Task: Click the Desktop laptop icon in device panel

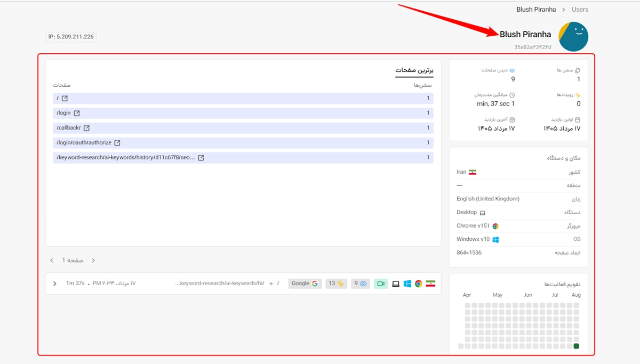Action: coord(483,213)
